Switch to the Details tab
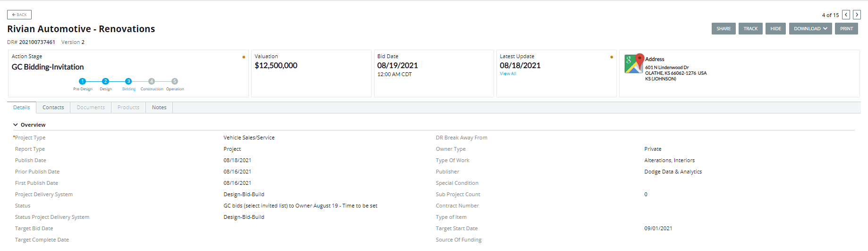 22,107
